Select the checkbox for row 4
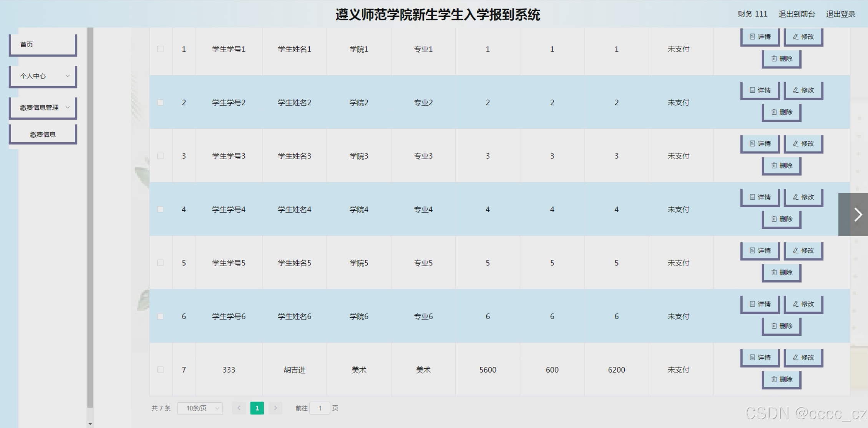 [160, 209]
